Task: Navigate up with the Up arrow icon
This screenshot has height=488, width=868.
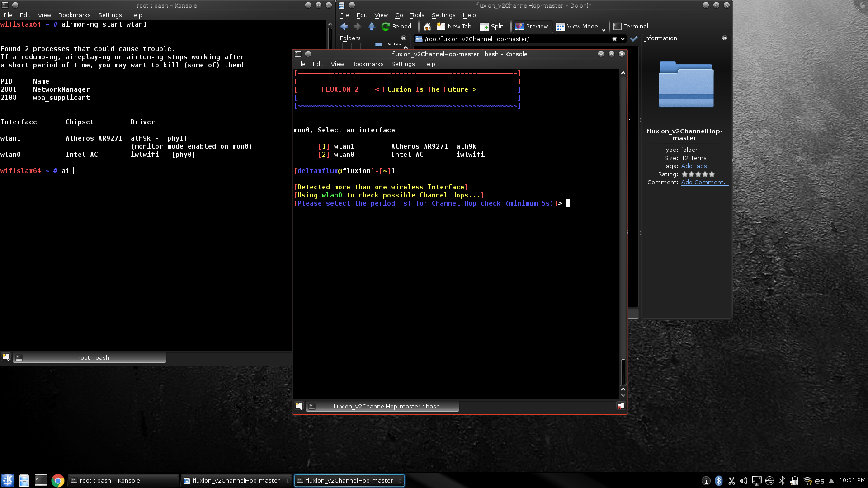Action: point(372,26)
